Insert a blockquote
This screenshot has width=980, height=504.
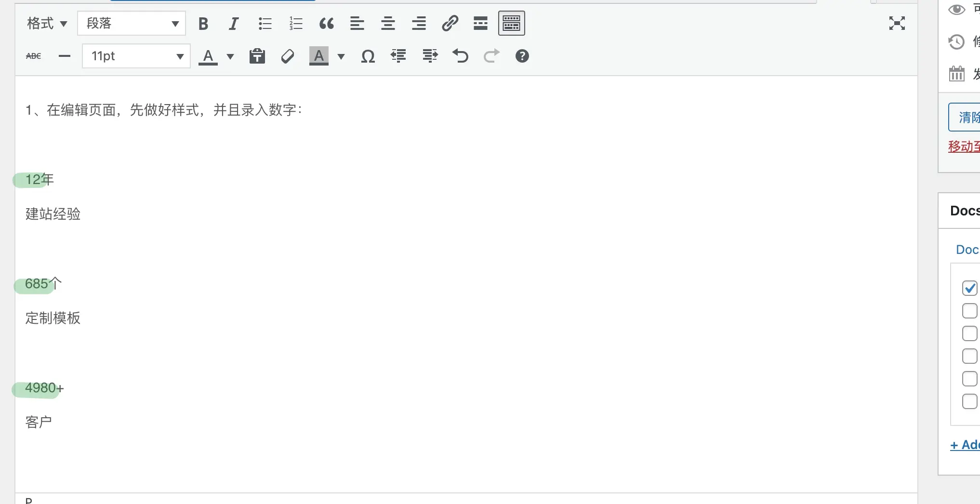[326, 24]
